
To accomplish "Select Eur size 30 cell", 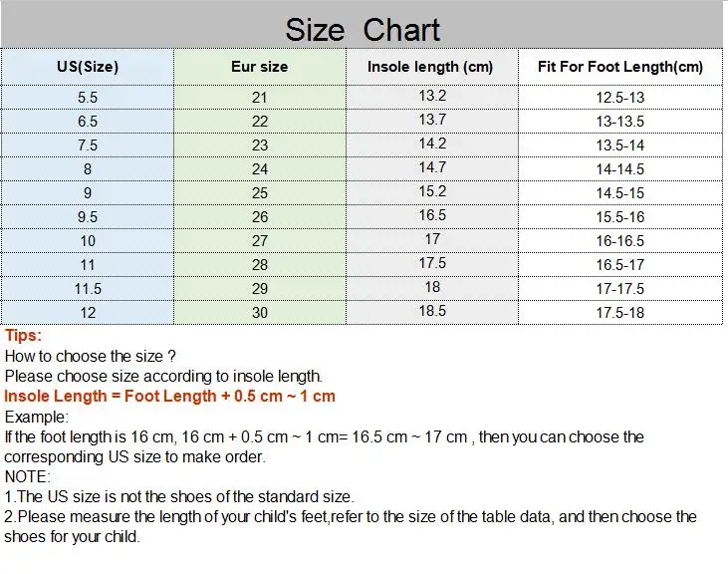I will (x=260, y=313).
